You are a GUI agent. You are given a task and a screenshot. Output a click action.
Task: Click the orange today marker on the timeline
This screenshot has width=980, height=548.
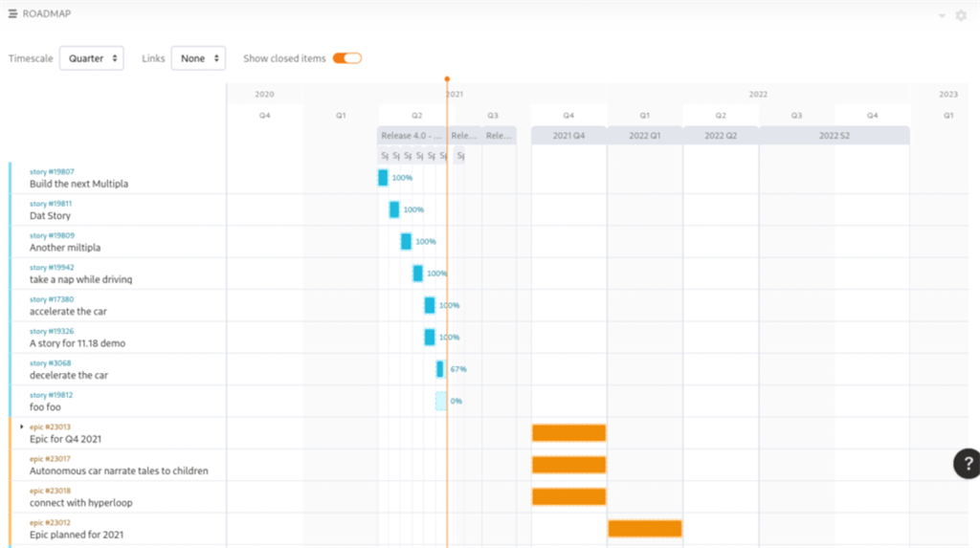coord(447,79)
